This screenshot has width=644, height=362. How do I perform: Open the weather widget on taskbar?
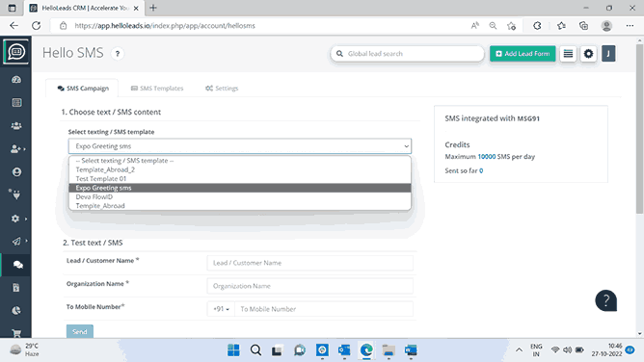[x=25, y=350]
